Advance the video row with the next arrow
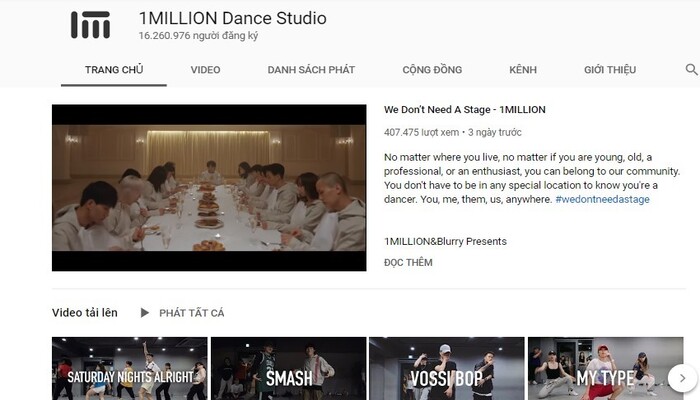 coord(682,378)
